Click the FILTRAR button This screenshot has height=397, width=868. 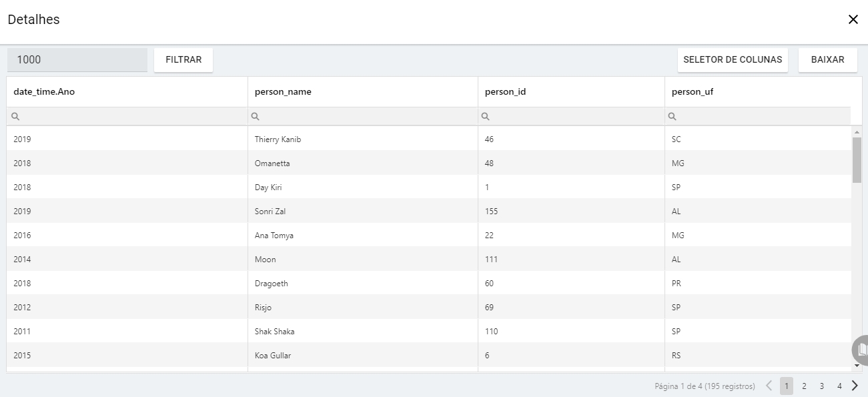(x=183, y=60)
